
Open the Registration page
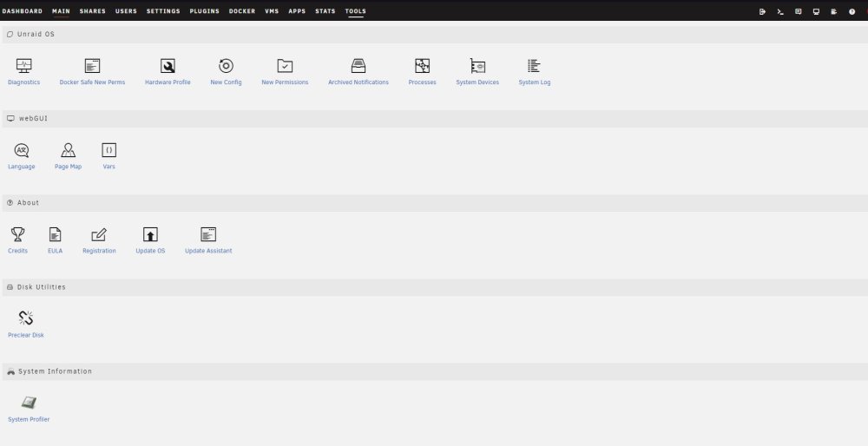point(99,240)
